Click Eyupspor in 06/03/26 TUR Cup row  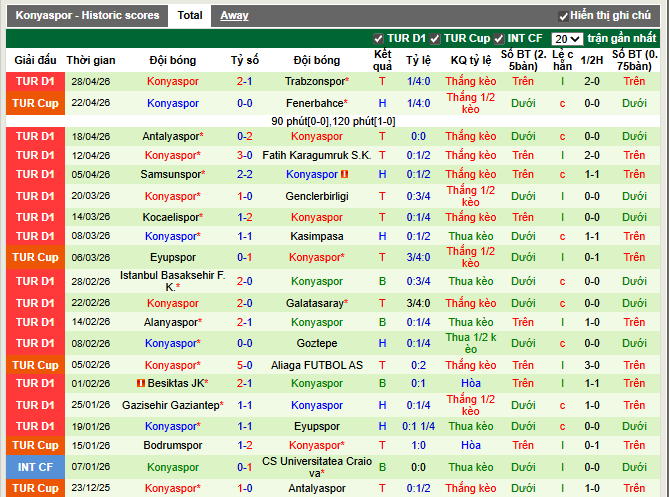(x=172, y=257)
